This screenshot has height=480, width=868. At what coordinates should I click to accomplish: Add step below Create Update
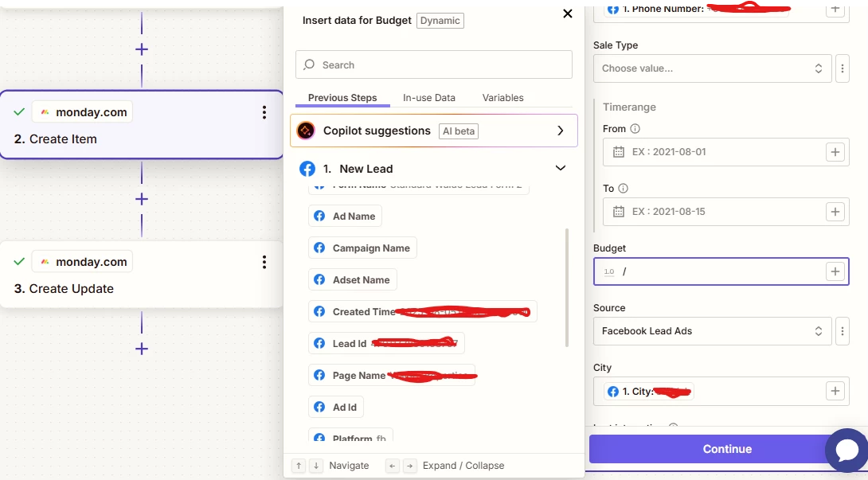142,348
